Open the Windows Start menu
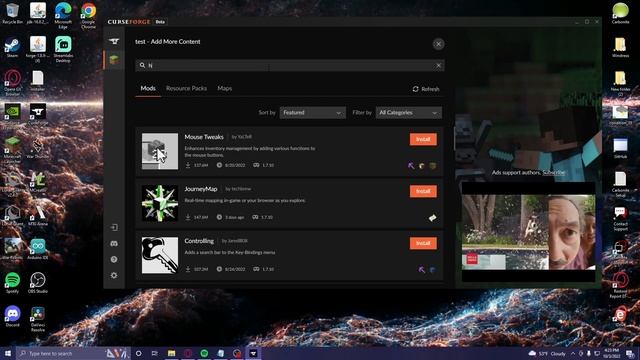The height and width of the screenshot is (360, 640). (x=7, y=353)
